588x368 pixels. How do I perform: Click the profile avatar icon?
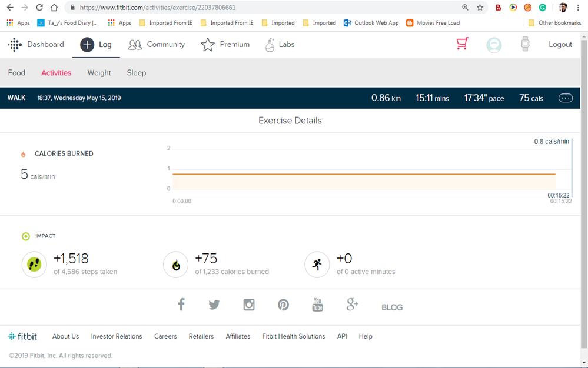tap(494, 45)
